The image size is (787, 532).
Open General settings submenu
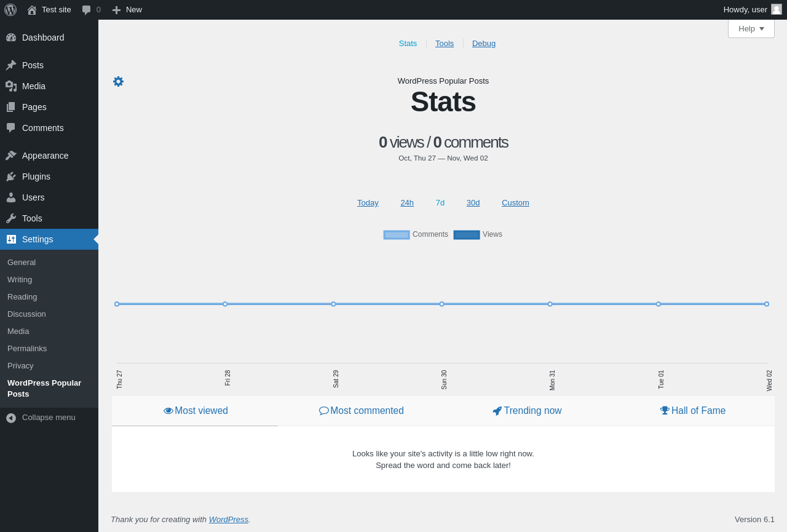pos(49,263)
